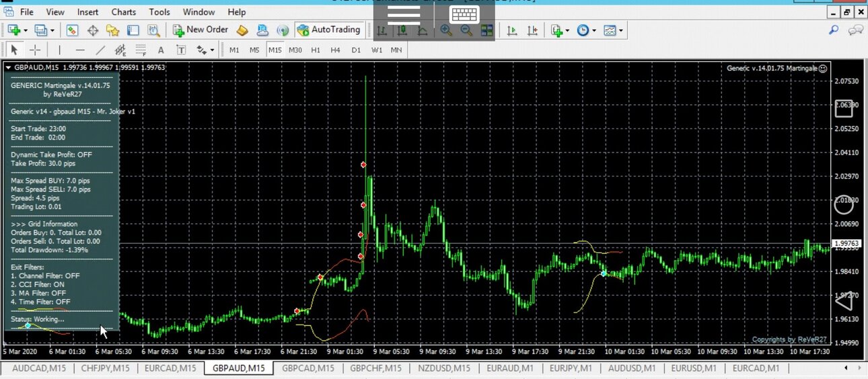
Task: Switch timeframe to H4
Action: point(336,50)
